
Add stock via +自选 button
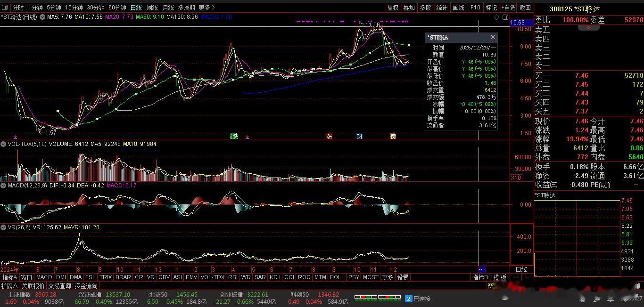coord(508,8)
